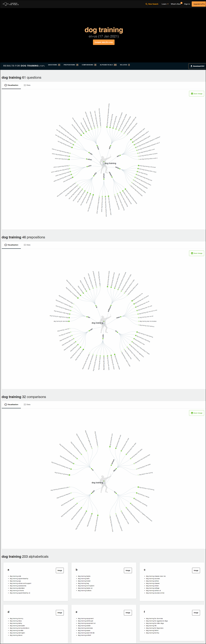Viewport: 206px width, 644px height.
Task: Save the prepositions visualisation image
Action: (197, 253)
